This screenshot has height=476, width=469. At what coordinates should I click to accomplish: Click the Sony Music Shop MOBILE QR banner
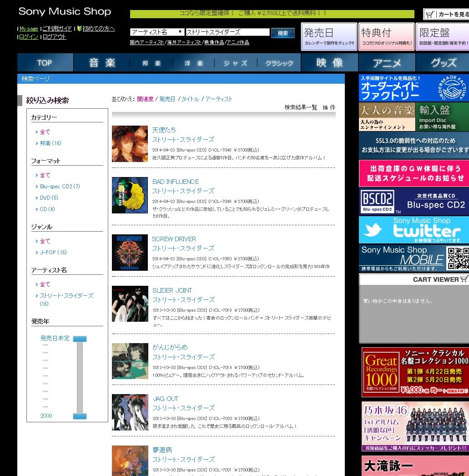[x=414, y=258]
